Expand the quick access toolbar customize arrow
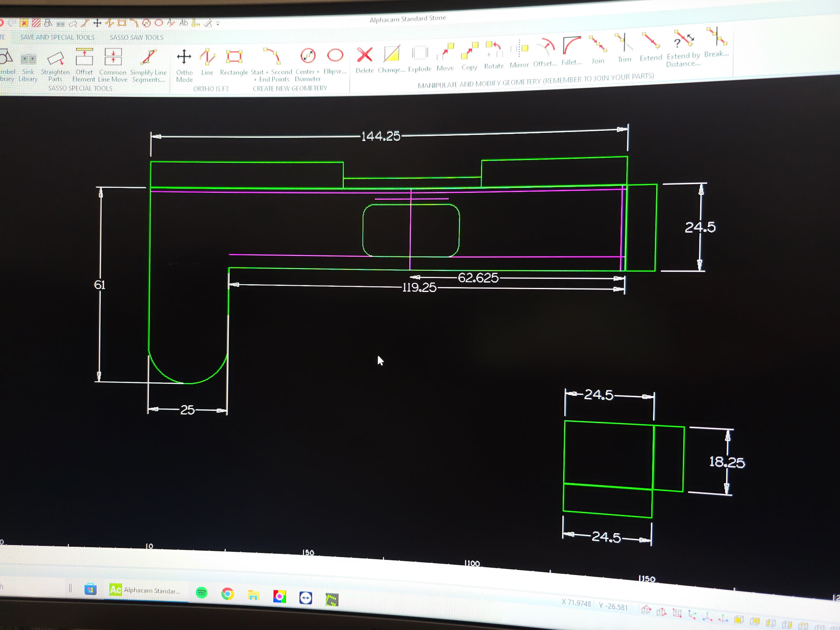This screenshot has height=630, width=840. 218,23
